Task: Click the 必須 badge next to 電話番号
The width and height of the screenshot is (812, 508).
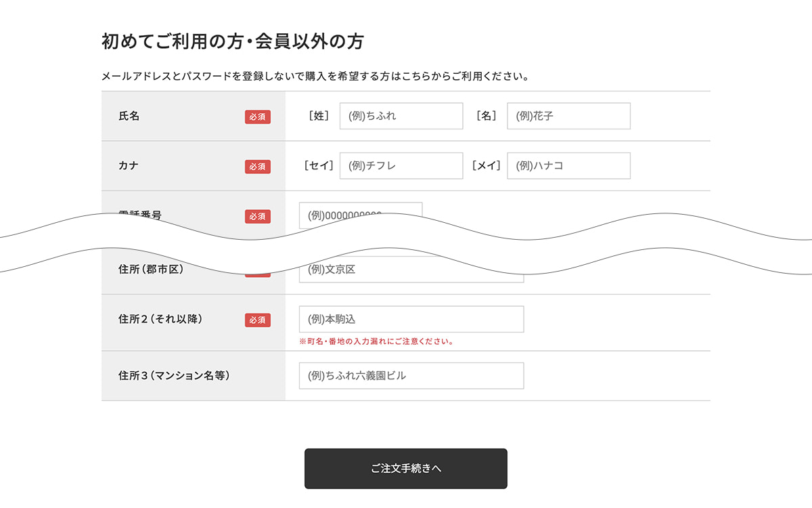Action: [257, 216]
